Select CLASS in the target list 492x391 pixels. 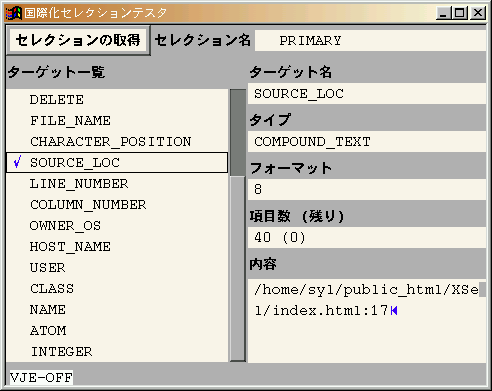pos(117,289)
